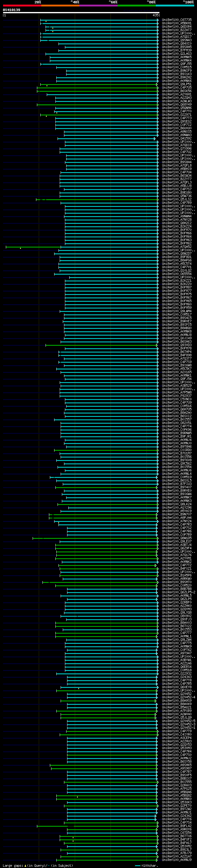The width and height of the screenshot is (197, 868).
Task: Click label UniRef100_Q68Y49
Action: pos(177,104)
